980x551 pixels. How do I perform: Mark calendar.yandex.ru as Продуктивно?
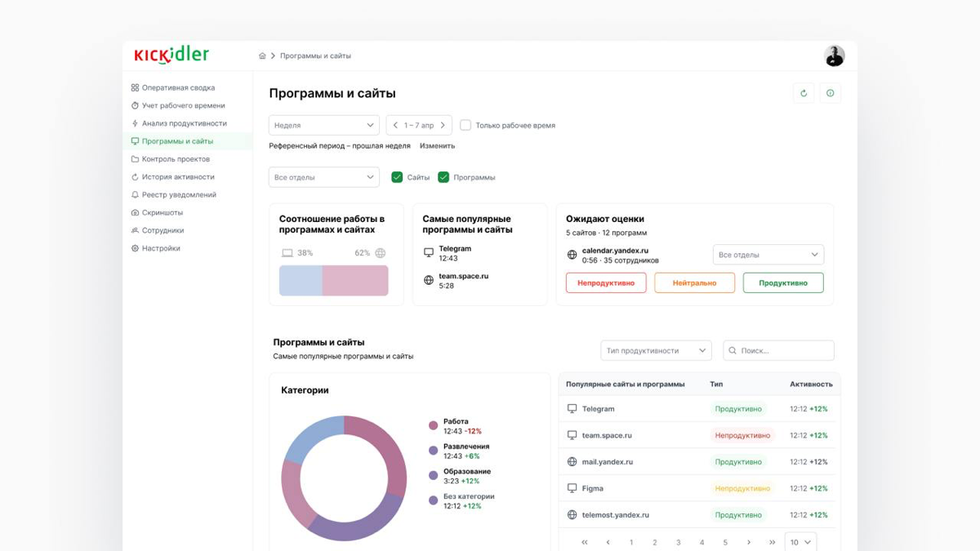[x=783, y=282]
